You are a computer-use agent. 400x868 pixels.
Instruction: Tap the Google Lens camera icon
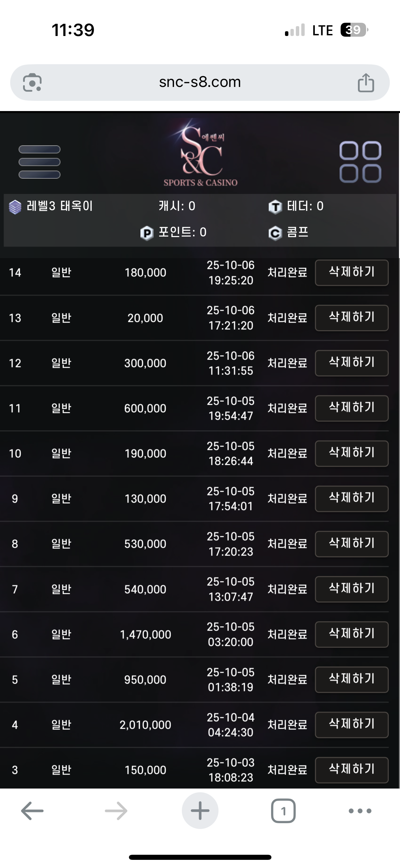[x=32, y=83]
